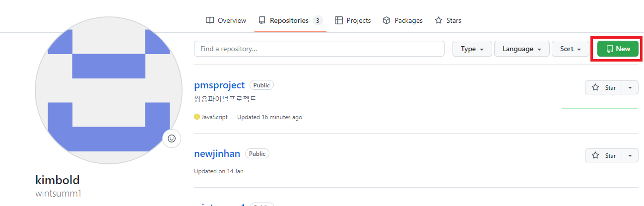644x206 pixels.
Task: Switch to the Projects tab
Action: pyautogui.click(x=353, y=20)
